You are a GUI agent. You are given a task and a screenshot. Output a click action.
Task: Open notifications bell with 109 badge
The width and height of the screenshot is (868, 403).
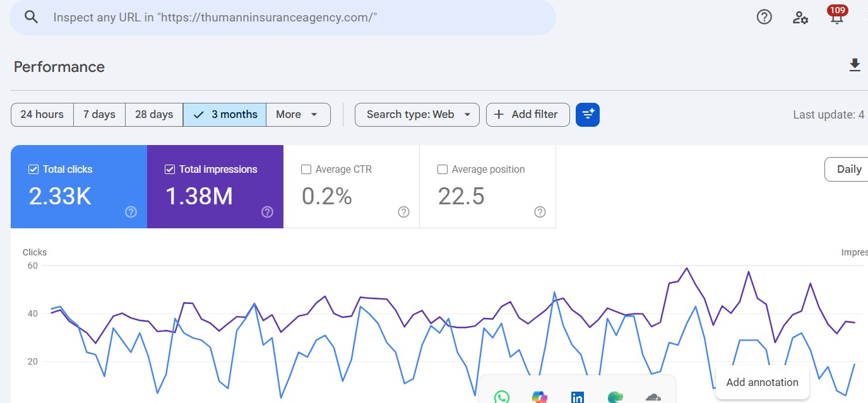coord(836,16)
